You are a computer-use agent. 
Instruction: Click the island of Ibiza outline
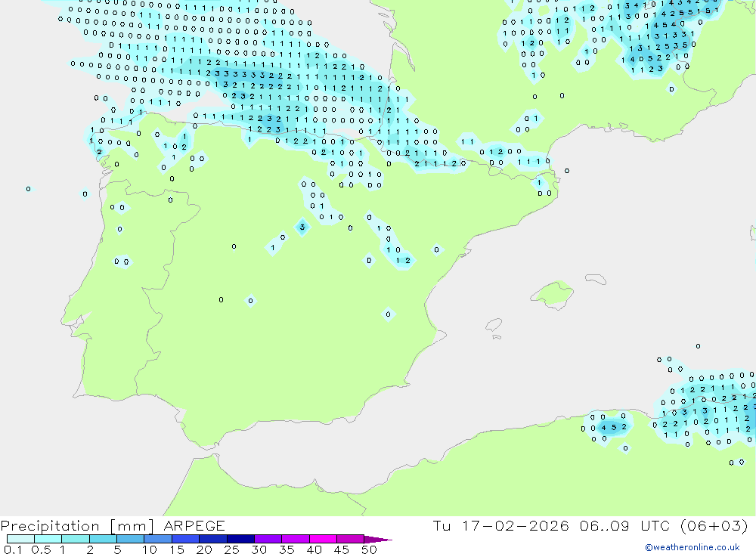coord(494,324)
